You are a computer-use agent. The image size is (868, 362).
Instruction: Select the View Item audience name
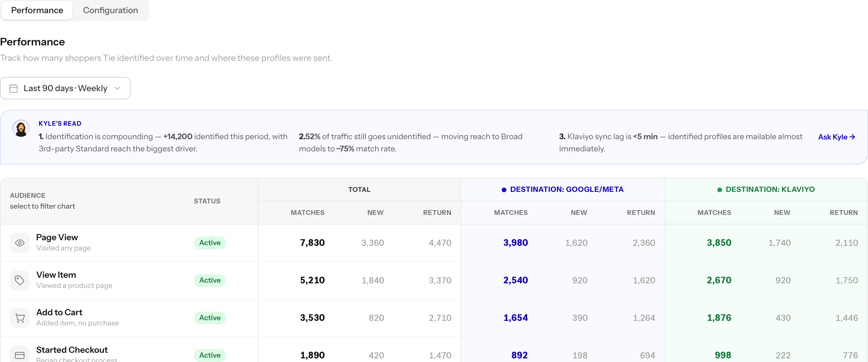click(x=56, y=274)
